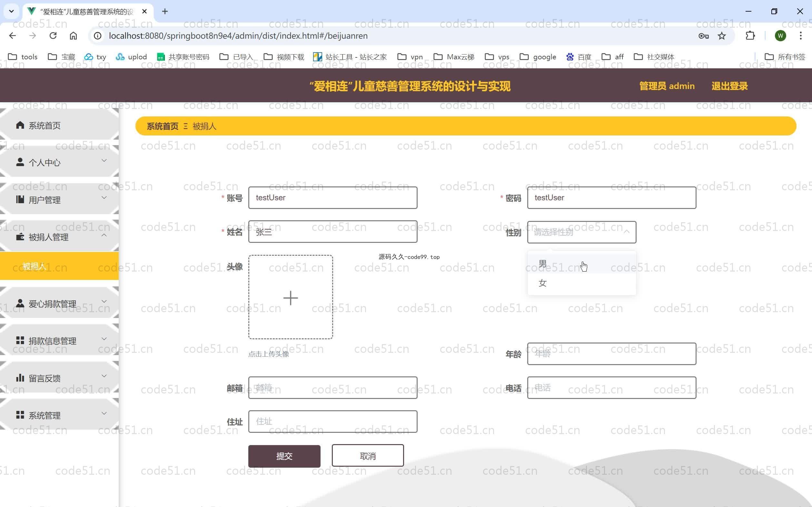The image size is (812, 507).
Task: Expand the 捐款信息管理 menu chevron
Action: [104, 339]
